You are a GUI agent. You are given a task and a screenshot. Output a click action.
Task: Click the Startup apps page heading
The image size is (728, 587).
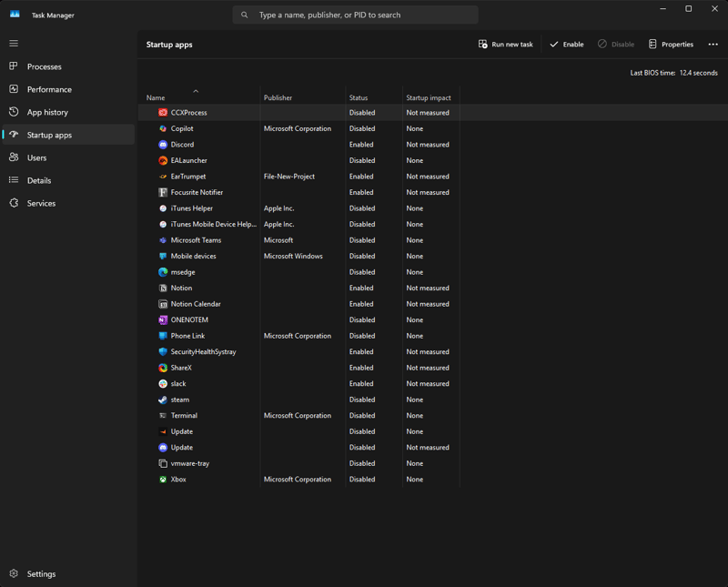pyautogui.click(x=169, y=45)
